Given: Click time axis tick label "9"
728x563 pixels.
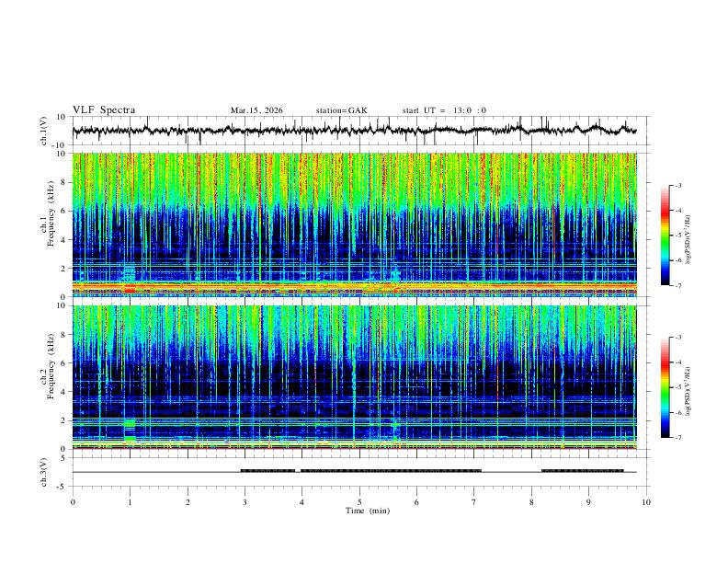Looking at the screenshot, I should (588, 502).
